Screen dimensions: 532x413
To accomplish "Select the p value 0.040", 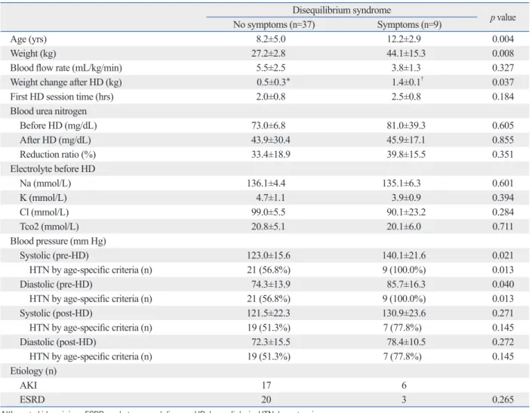I will coord(503,284).
